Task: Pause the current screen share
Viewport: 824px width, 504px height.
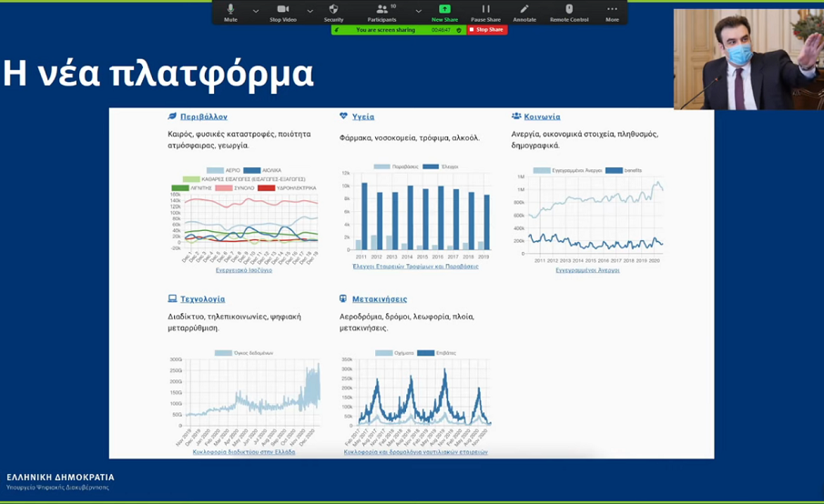Action: (485, 12)
